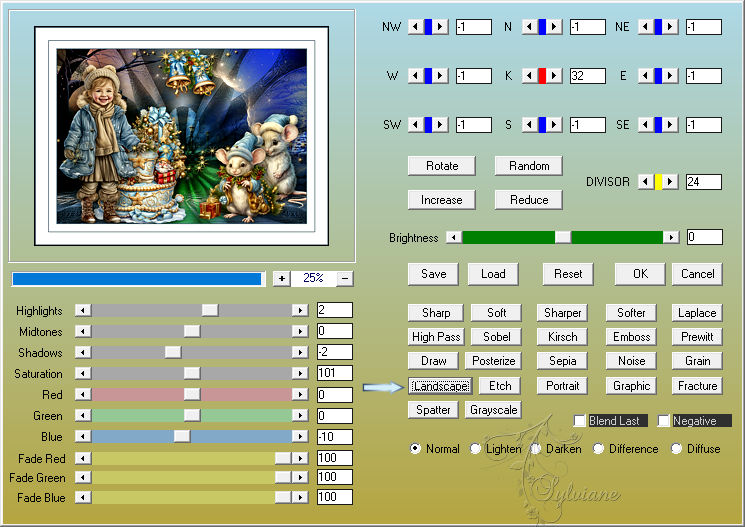Decrease W value with left arrow
Viewport: 745px width, 527px height.
point(415,76)
